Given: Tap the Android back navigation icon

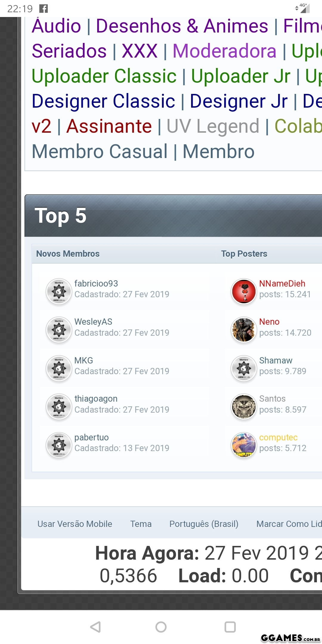Looking at the screenshot, I should 95,627.
